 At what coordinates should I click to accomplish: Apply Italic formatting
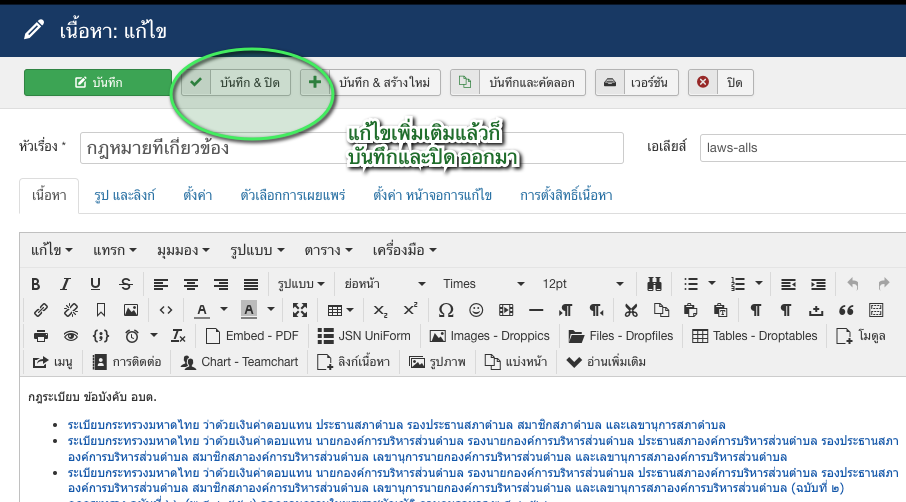click(x=65, y=284)
